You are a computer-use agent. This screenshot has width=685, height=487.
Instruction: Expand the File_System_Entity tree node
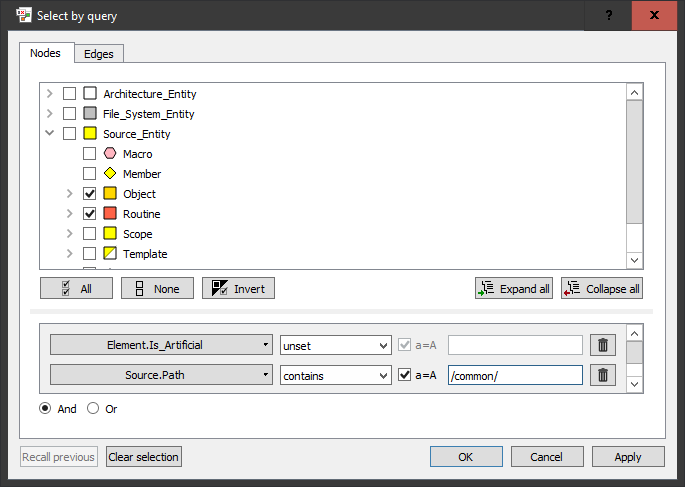click(49, 114)
